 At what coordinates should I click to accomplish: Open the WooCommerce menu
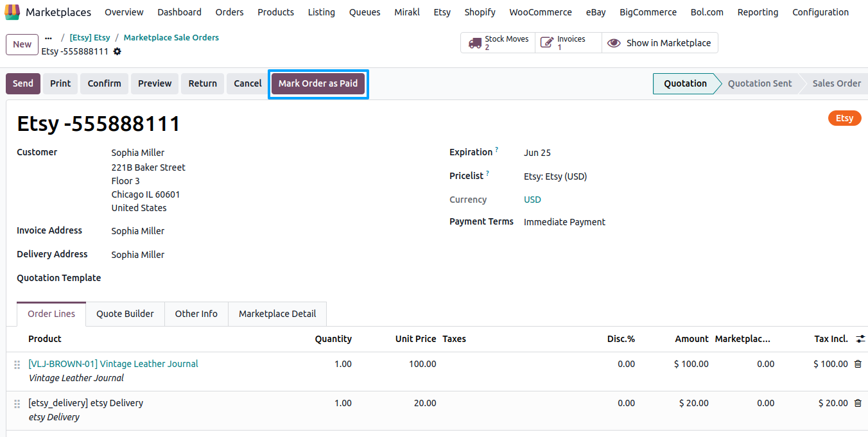point(541,12)
